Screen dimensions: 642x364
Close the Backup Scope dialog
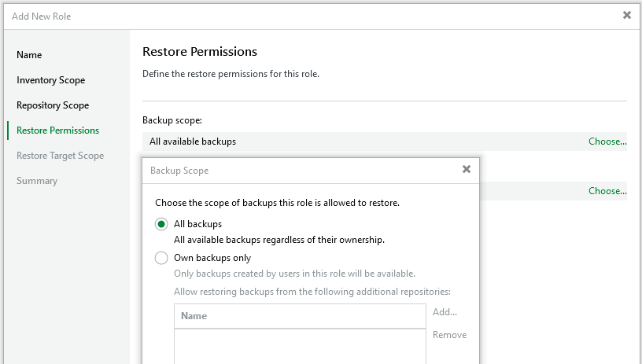click(x=467, y=169)
